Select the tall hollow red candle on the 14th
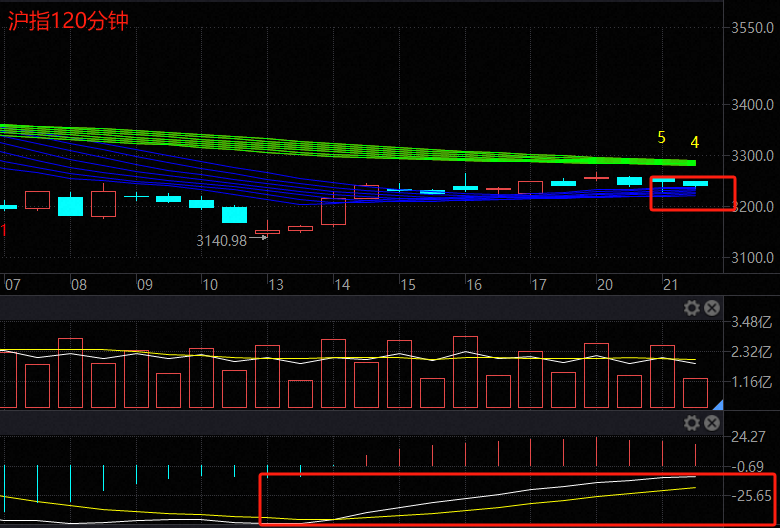Viewport: 780px width, 528px height. point(333,211)
